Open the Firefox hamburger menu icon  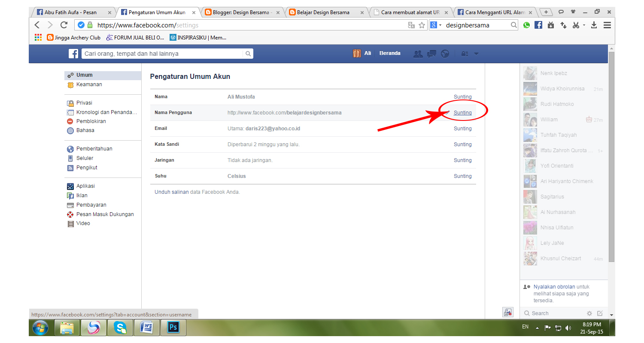[607, 25]
